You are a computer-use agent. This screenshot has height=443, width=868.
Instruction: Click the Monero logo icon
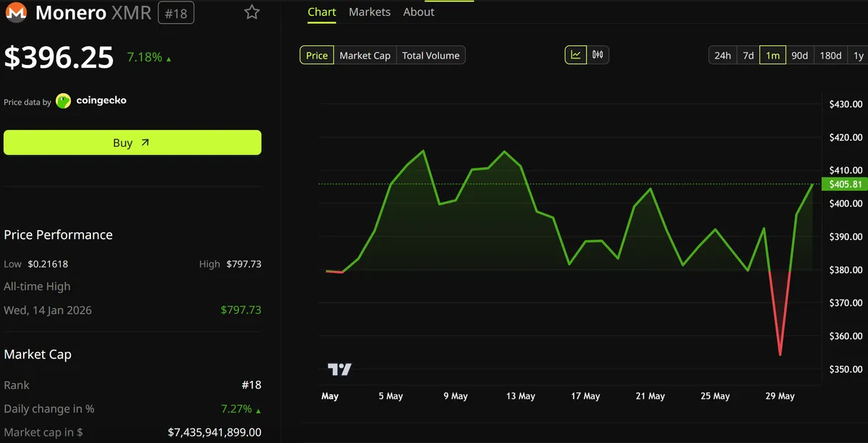[16, 12]
